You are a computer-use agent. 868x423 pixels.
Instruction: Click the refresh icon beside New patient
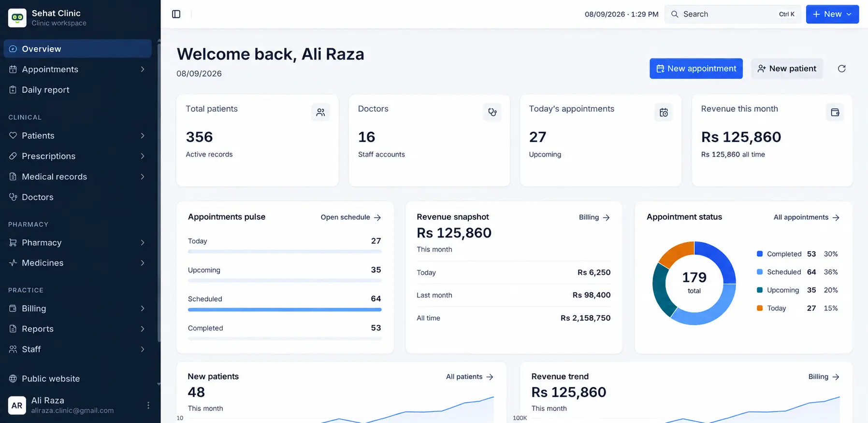click(841, 69)
